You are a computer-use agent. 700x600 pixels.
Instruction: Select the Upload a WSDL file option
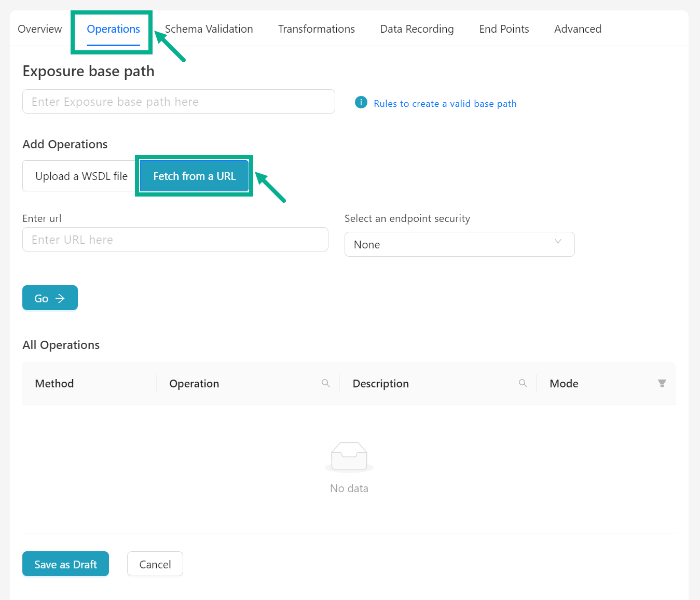(81, 176)
